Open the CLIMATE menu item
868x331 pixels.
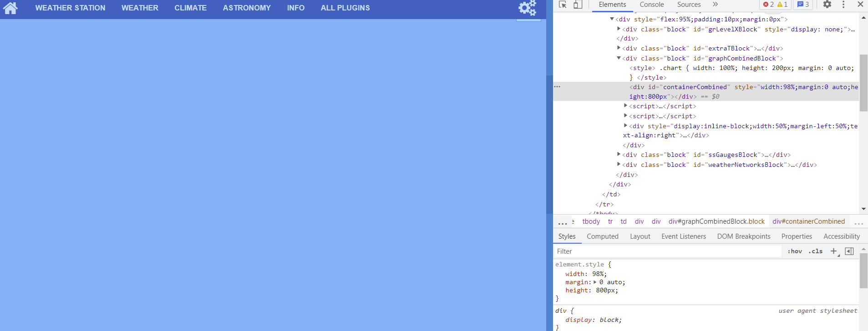click(190, 8)
